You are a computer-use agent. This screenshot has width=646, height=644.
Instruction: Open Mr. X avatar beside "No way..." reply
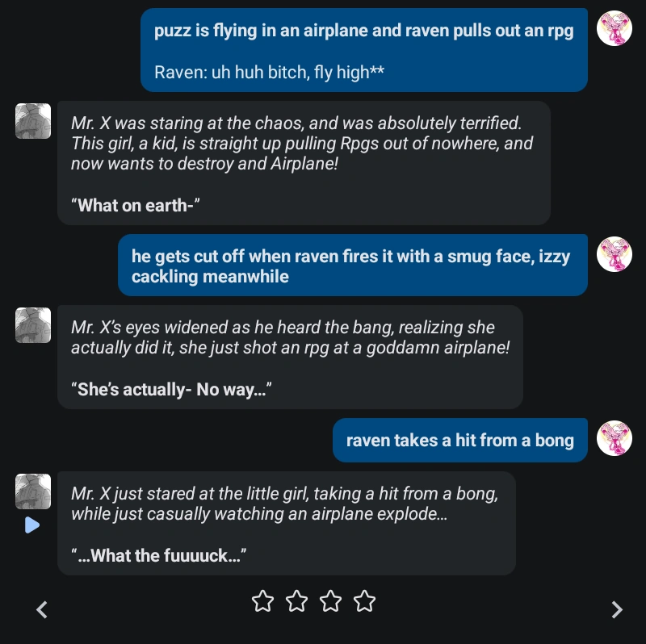pos(33,324)
